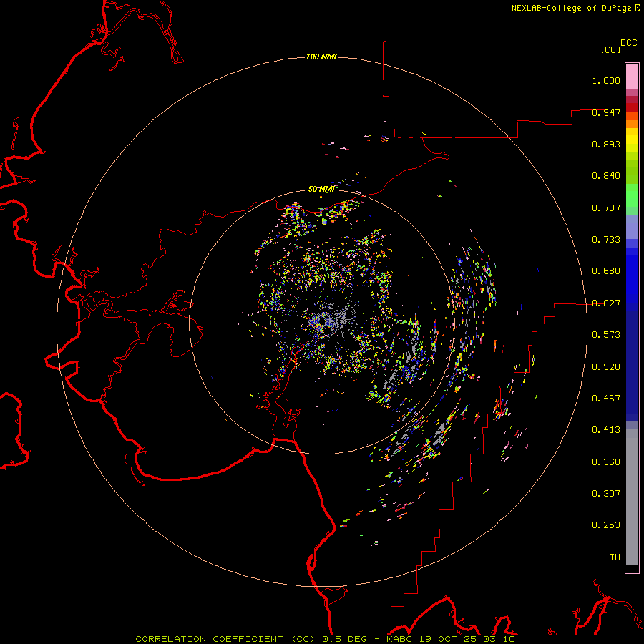The height and width of the screenshot is (644, 644).
Task: Click the 19 OCT 25 03:10 timestamp
Action: click(467, 639)
